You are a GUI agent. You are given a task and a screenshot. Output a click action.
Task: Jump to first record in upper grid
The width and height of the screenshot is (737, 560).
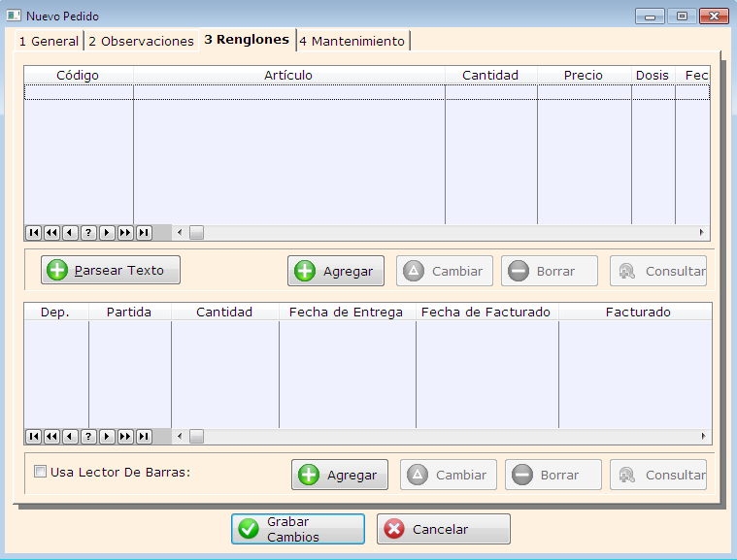pos(33,233)
